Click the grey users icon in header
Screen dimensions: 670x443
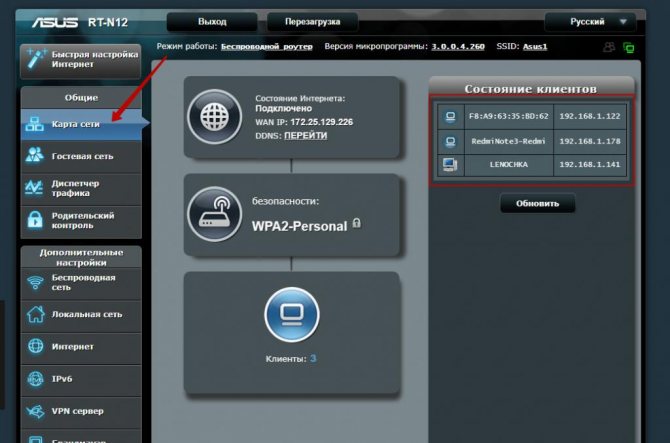point(609,47)
